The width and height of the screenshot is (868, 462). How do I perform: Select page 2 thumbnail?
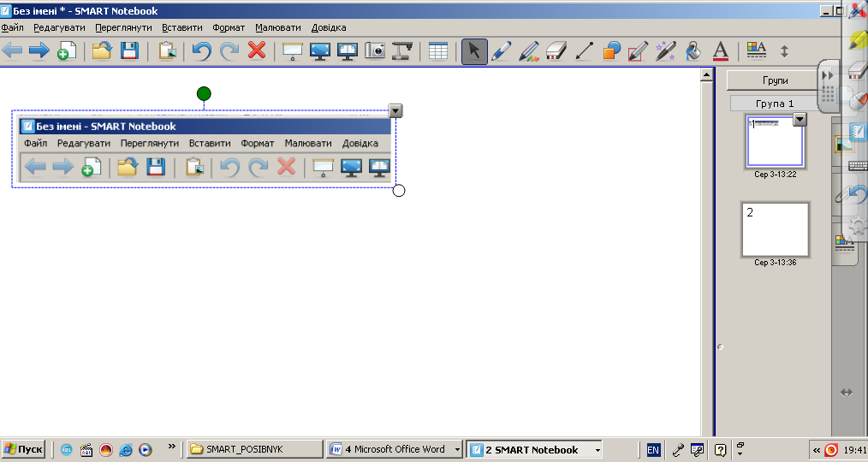coord(775,229)
